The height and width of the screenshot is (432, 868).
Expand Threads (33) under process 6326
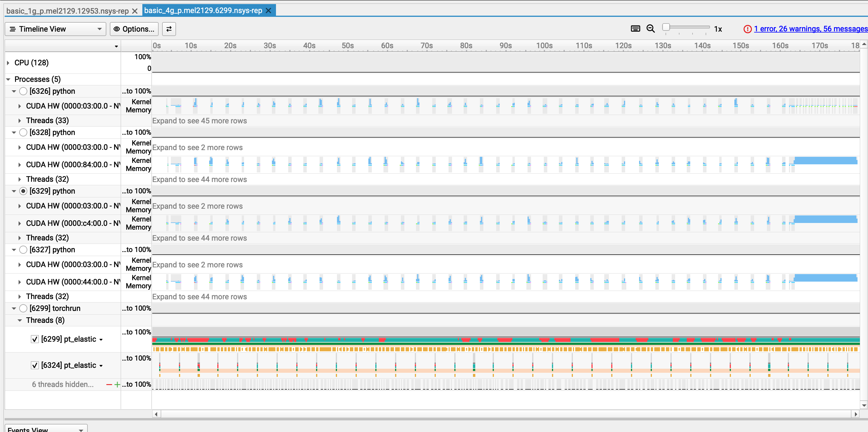[19, 120]
